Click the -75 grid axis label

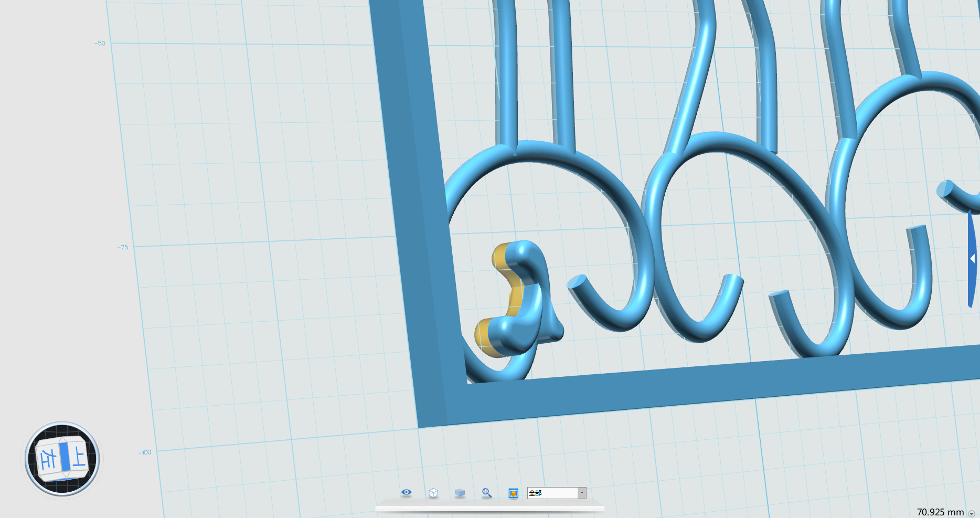coord(123,247)
